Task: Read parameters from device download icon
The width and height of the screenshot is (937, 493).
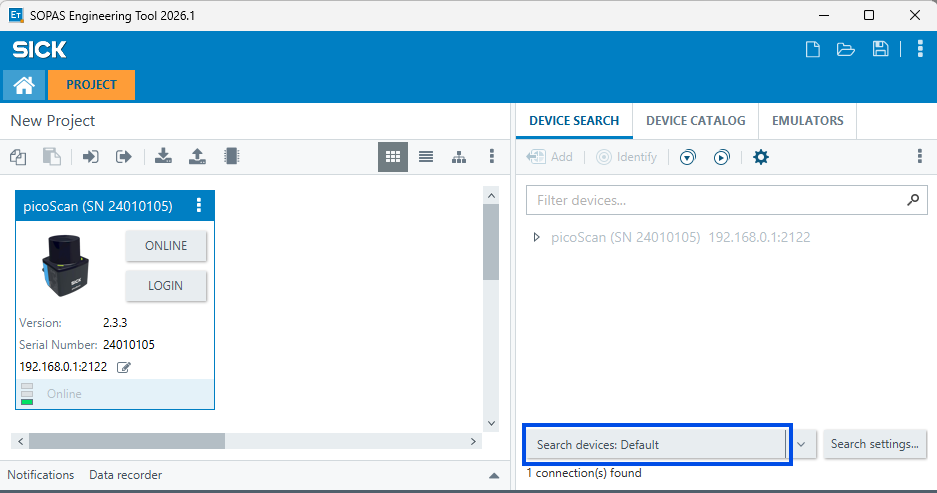Action: point(163,157)
